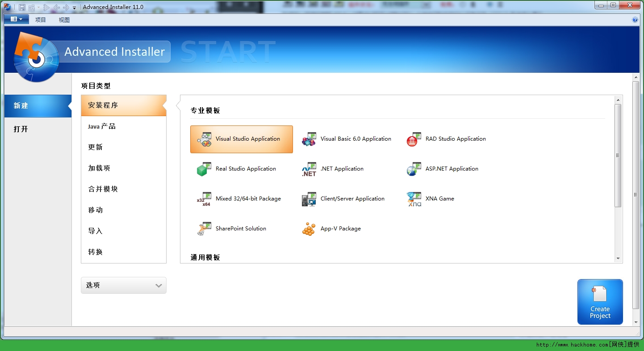Open the Build dropdown arrow in title bar
Image resolution: width=644 pixels, height=351 pixels.
pyautogui.click(x=38, y=7)
